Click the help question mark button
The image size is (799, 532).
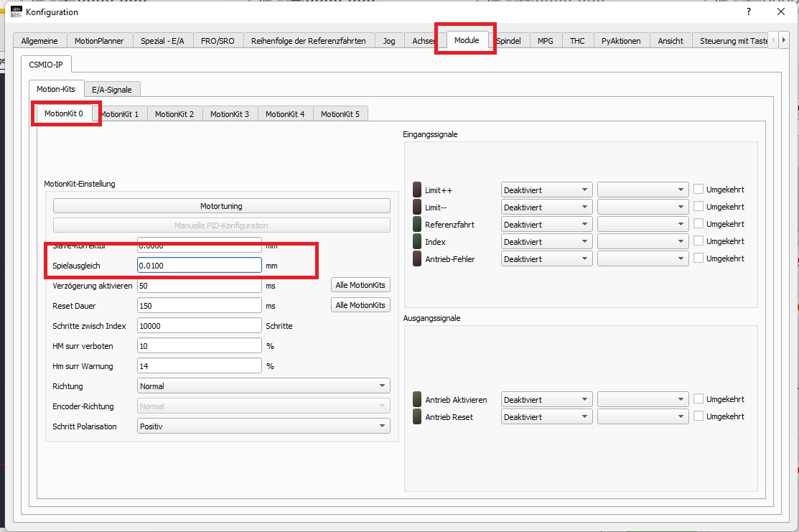(748, 11)
